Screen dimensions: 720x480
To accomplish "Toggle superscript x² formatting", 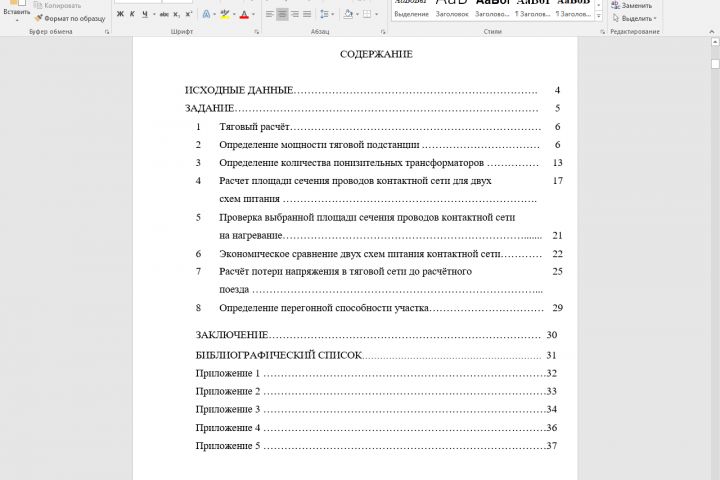I will [188, 14].
